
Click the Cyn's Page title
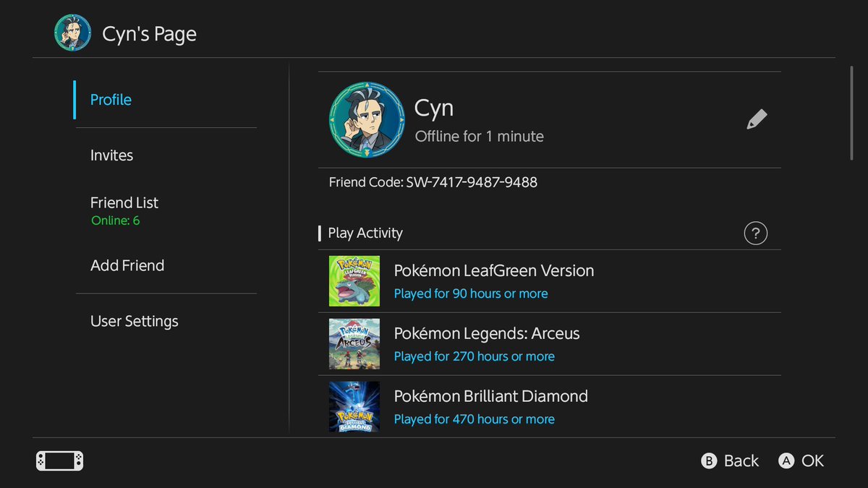click(x=150, y=34)
